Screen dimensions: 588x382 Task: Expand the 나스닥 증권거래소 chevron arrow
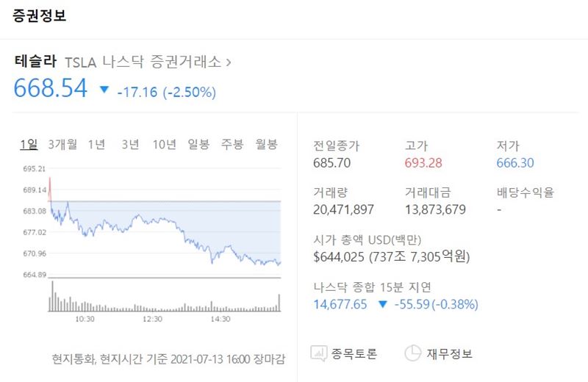228,62
